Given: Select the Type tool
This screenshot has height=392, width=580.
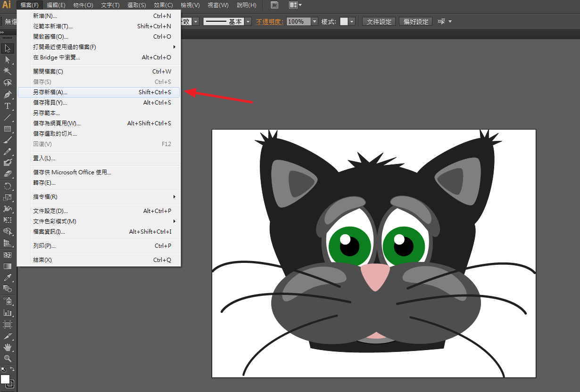Looking at the screenshot, I should [8, 106].
